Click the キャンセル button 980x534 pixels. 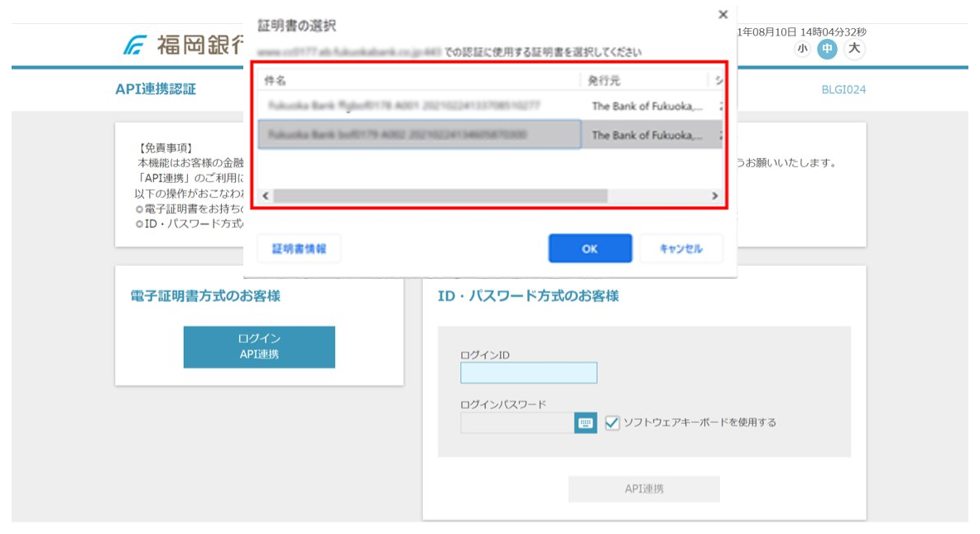click(680, 248)
